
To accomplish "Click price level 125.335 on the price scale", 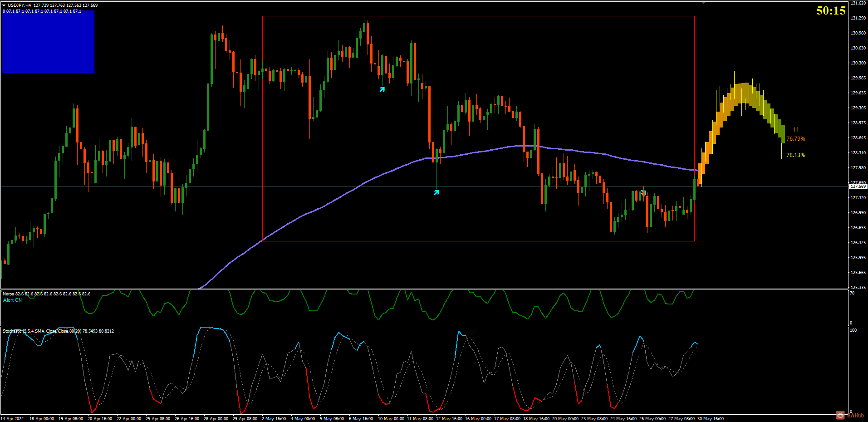I will tap(858, 288).
